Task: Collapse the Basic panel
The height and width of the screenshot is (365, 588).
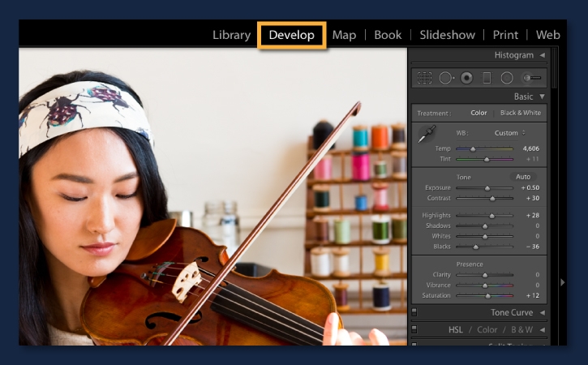Action: pos(543,97)
